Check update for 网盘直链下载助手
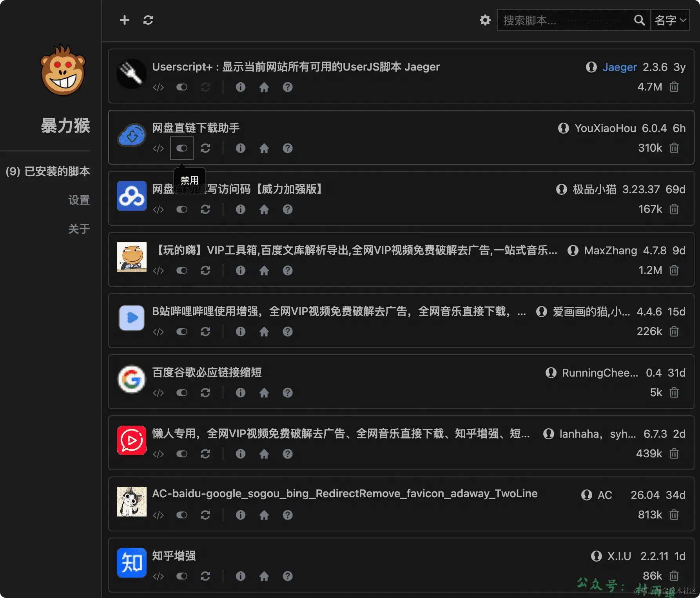This screenshot has width=700, height=598. tap(205, 148)
